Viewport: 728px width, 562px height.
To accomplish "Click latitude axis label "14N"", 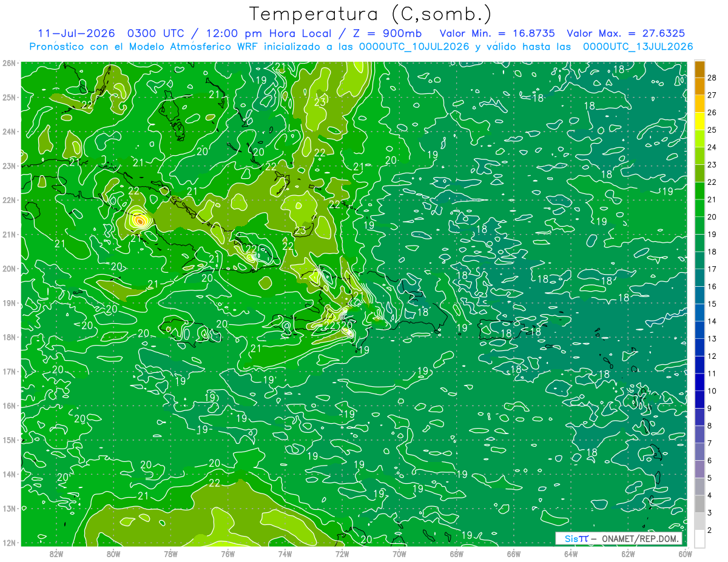I will 8,474.
